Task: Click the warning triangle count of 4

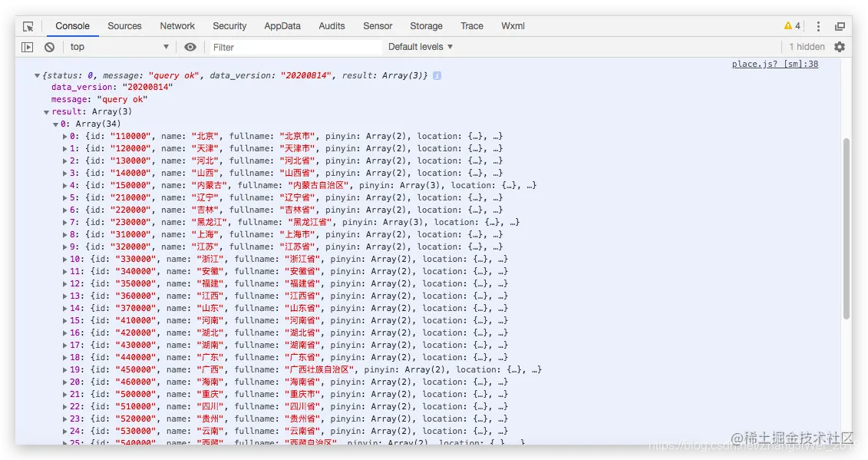Action: click(792, 25)
